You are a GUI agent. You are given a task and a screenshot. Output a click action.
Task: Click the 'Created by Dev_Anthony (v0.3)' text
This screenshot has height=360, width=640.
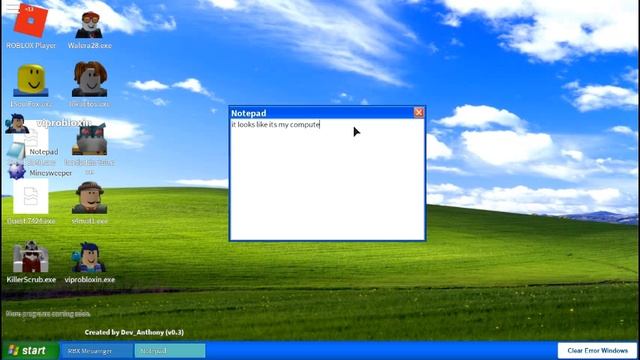[x=134, y=332]
